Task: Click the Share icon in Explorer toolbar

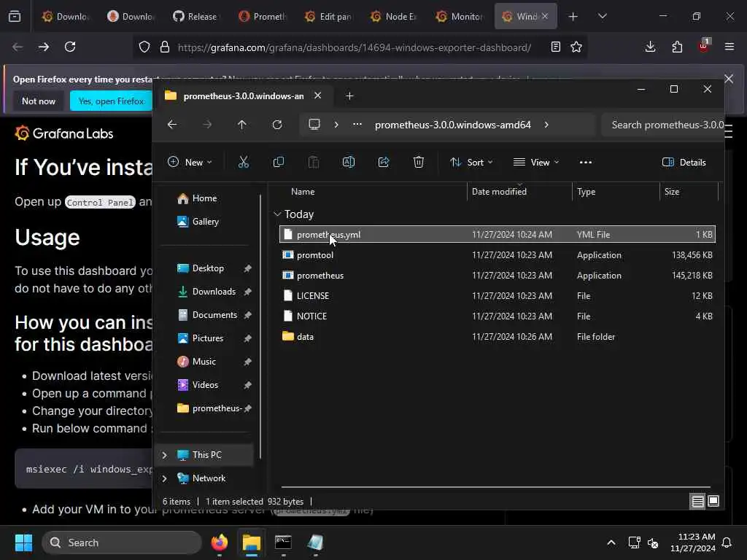Action: pos(384,163)
